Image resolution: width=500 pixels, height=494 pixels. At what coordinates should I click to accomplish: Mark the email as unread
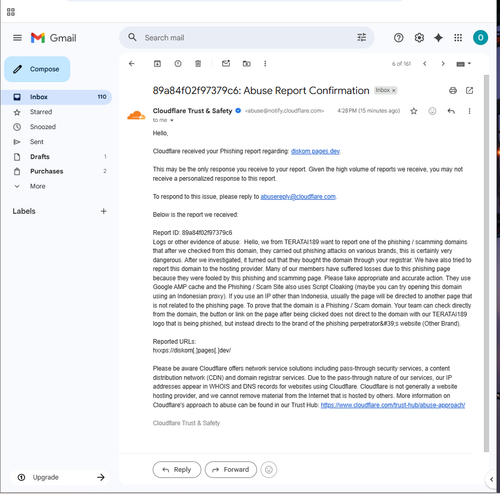[x=226, y=63]
